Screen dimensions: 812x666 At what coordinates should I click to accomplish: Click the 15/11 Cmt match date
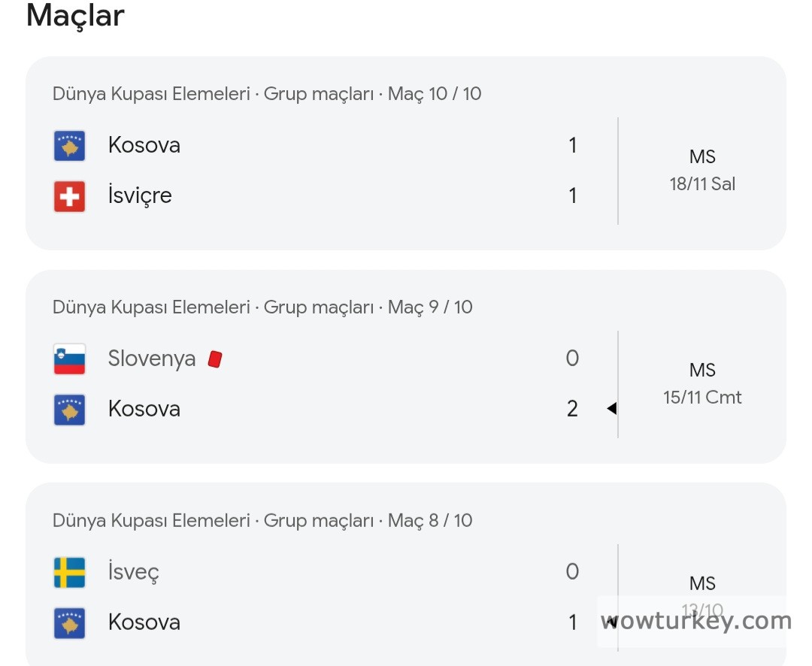click(702, 398)
